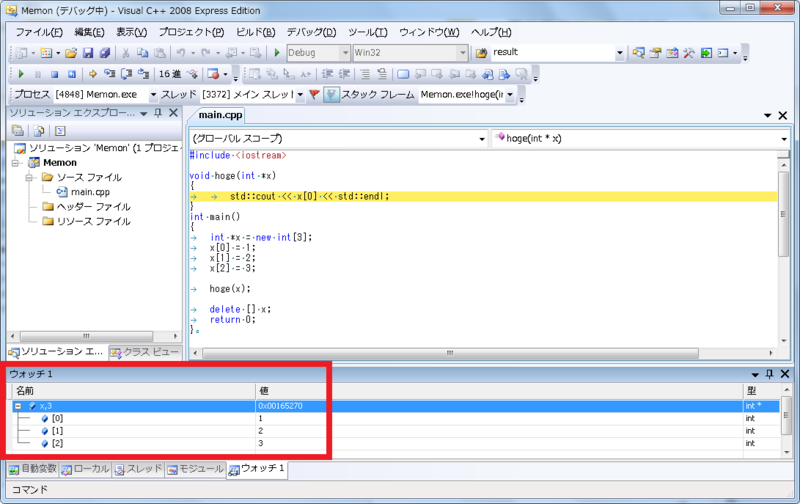Switch to the モジュール tab
This screenshot has height=504, width=800.
[195, 469]
